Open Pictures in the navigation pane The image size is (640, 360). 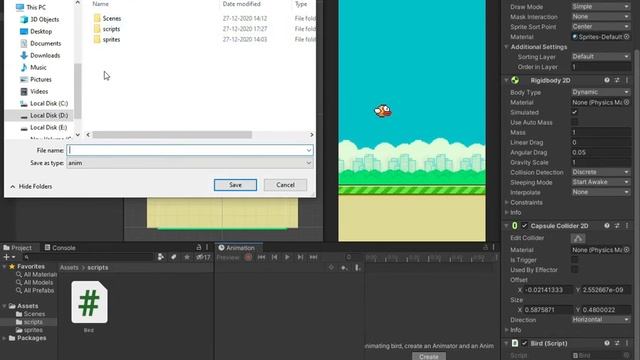(x=36, y=79)
